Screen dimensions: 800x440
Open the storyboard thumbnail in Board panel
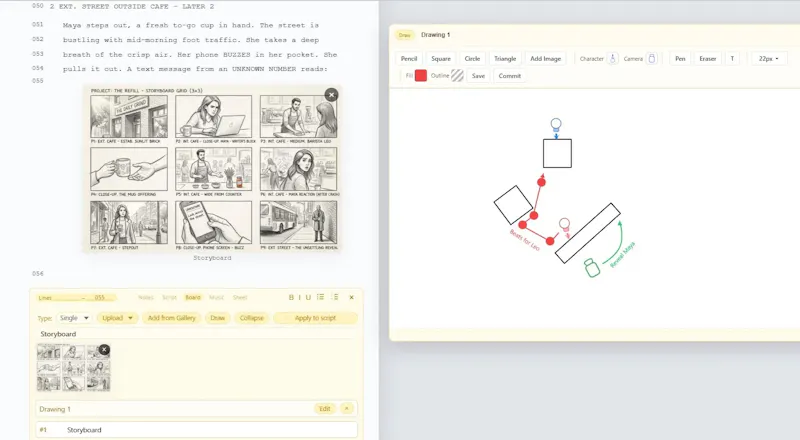click(x=73, y=368)
